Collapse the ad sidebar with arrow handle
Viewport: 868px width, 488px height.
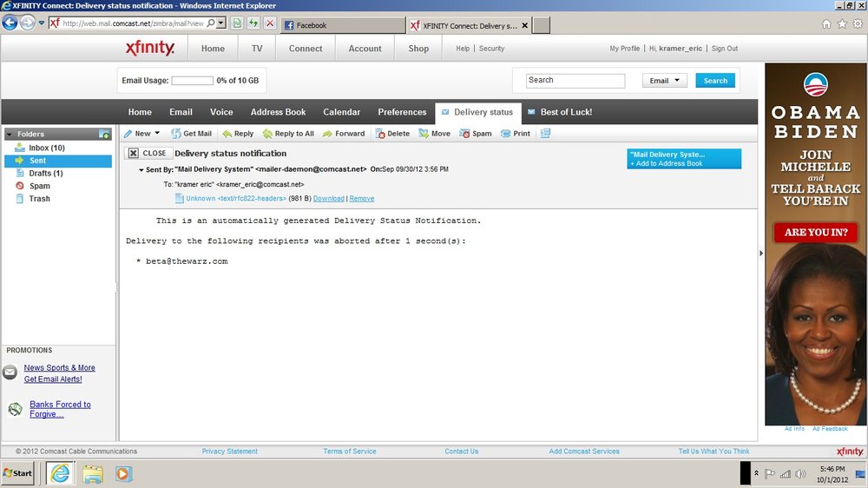761,254
